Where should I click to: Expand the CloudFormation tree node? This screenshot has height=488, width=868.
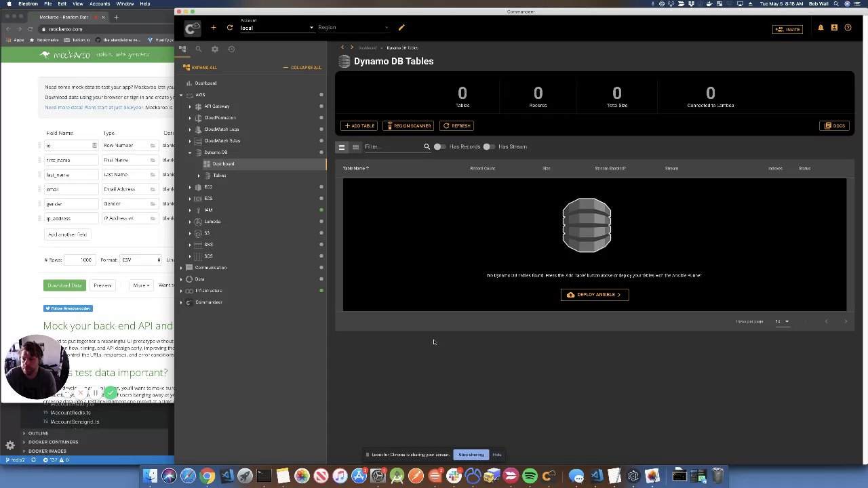pos(190,118)
